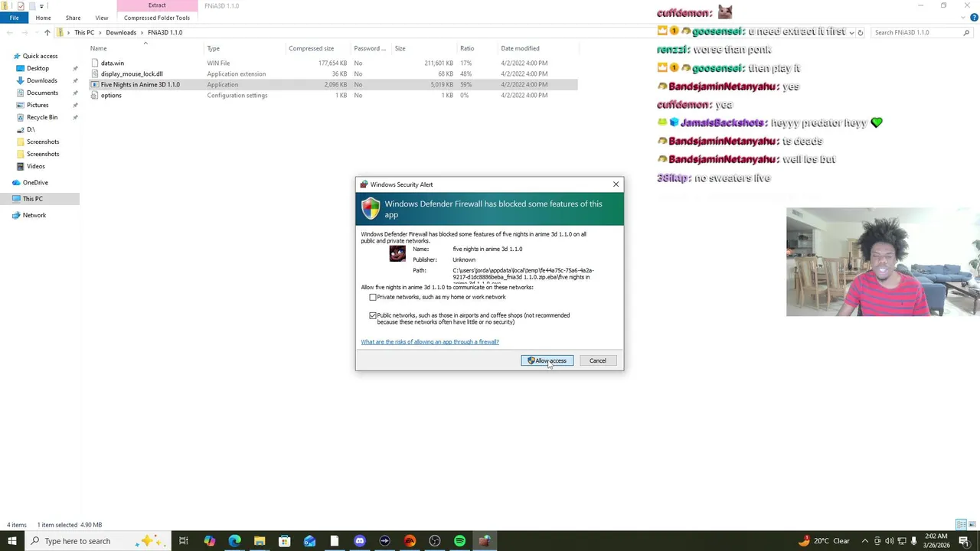Screen dimensions: 980x551
Task: Open the D:\ drive in navigation pane
Action: click(31, 129)
